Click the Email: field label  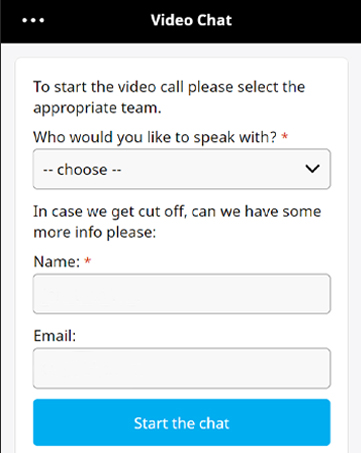point(55,336)
